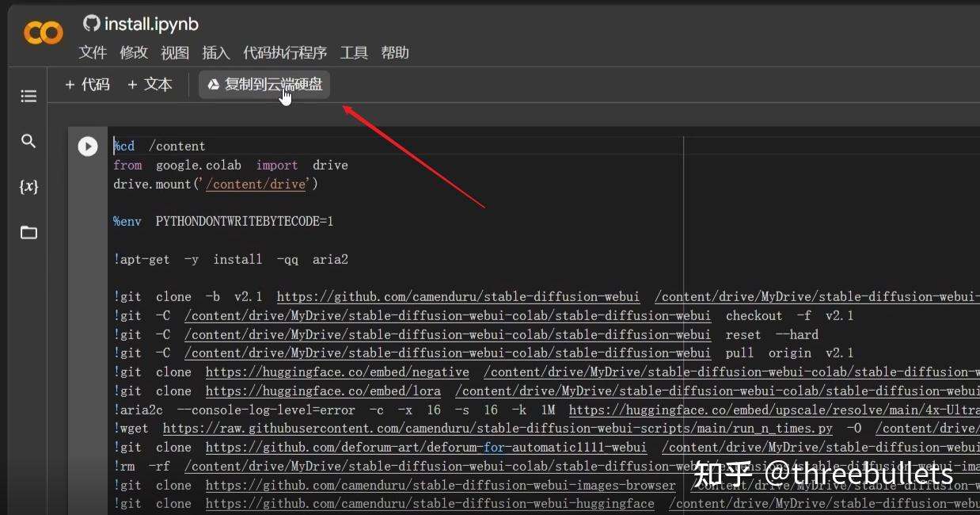
Task: Open Colab home via the CO logo
Action: pos(43,32)
